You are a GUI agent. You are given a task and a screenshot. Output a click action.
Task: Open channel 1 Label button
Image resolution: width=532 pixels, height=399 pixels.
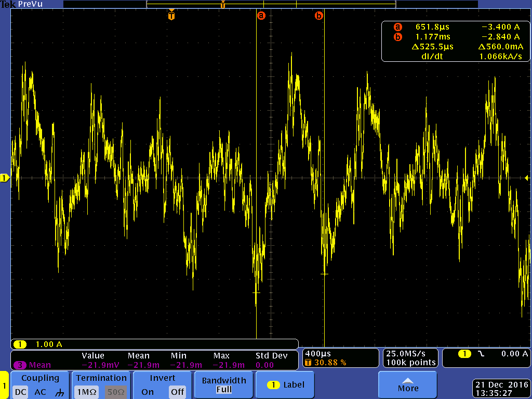(x=285, y=385)
